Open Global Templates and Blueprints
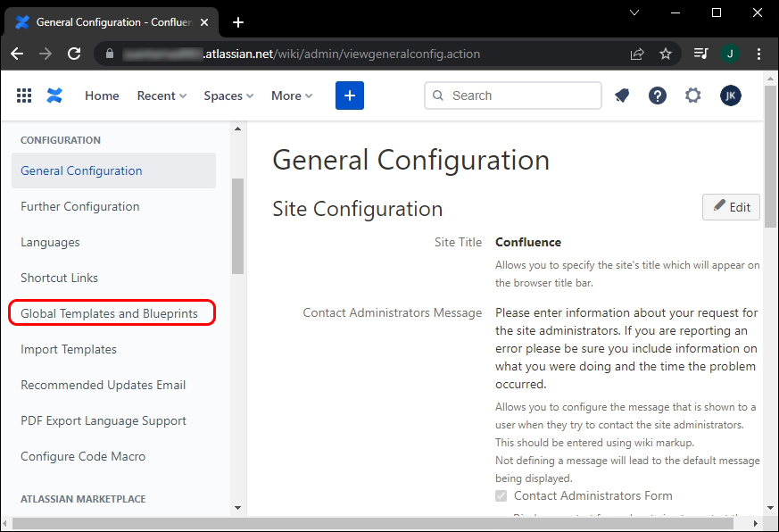The height and width of the screenshot is (532, 779). pos(109,313)
